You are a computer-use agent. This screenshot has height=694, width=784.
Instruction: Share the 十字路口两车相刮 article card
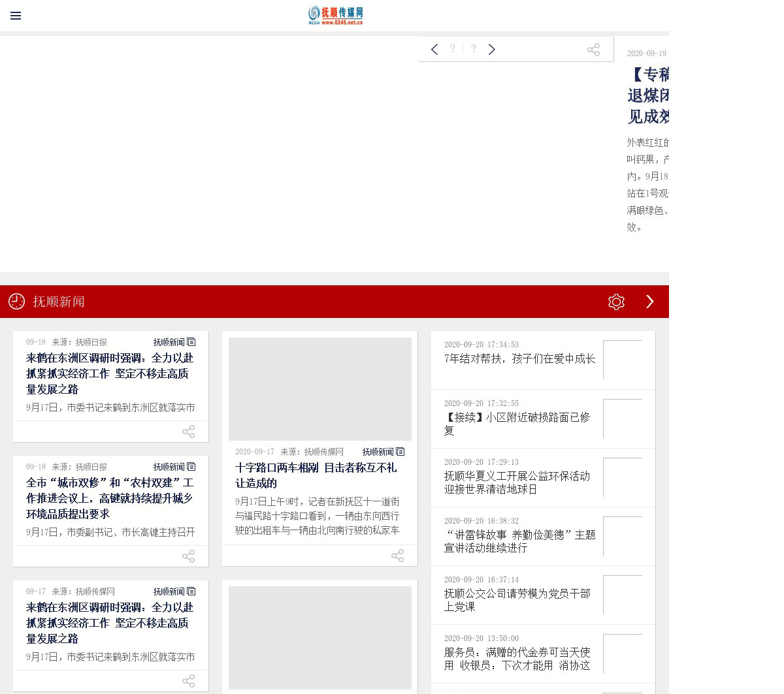click(x=397, y=556)
